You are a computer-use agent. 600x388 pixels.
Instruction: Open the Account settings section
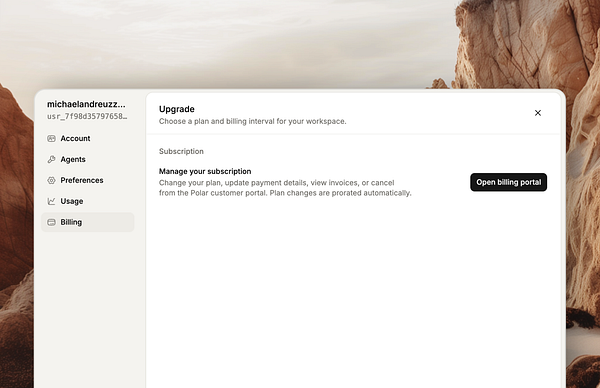point(87,139)
